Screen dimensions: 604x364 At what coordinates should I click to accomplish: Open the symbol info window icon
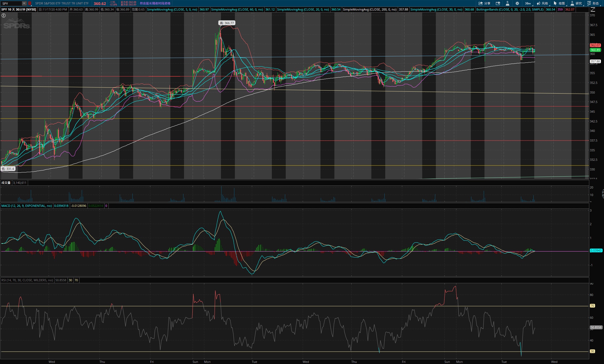coord(498,3)
